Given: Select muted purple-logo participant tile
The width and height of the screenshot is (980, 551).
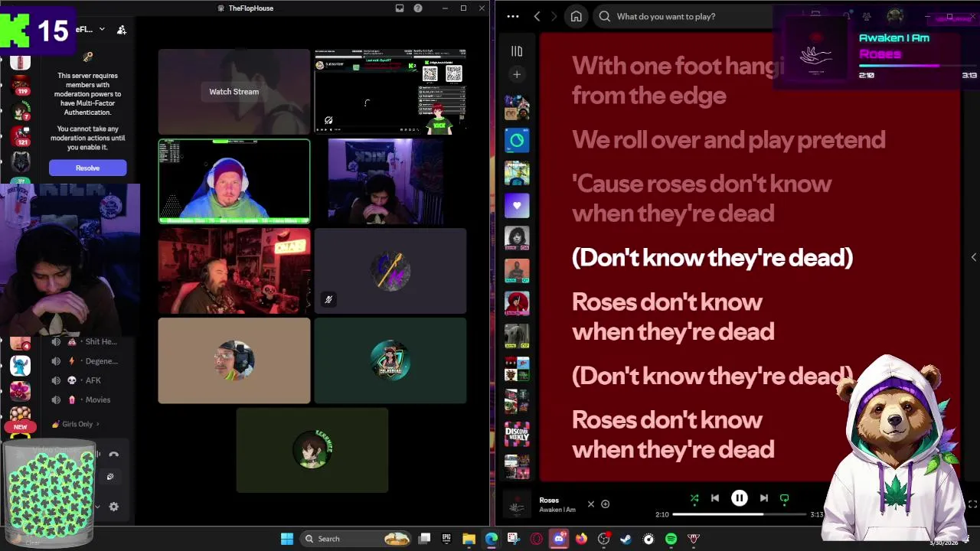Looking at the screenshot, I should pyautogui.click(x=390, y=271).
